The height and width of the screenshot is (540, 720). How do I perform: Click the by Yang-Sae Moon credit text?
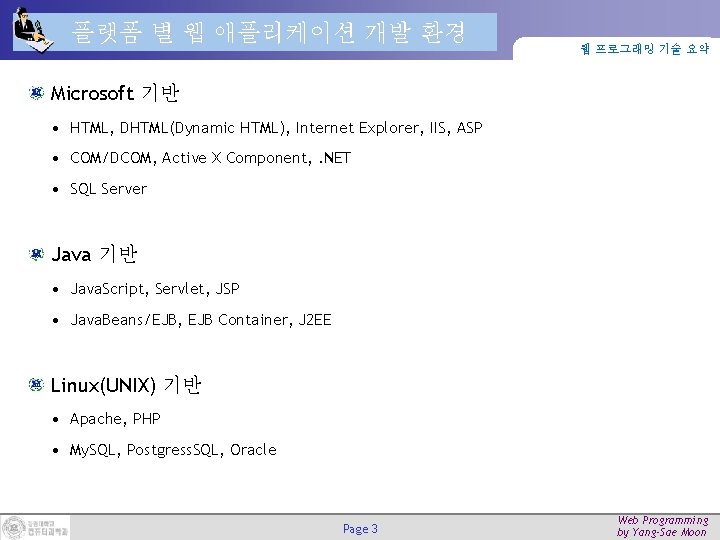(x=662, y=533)
